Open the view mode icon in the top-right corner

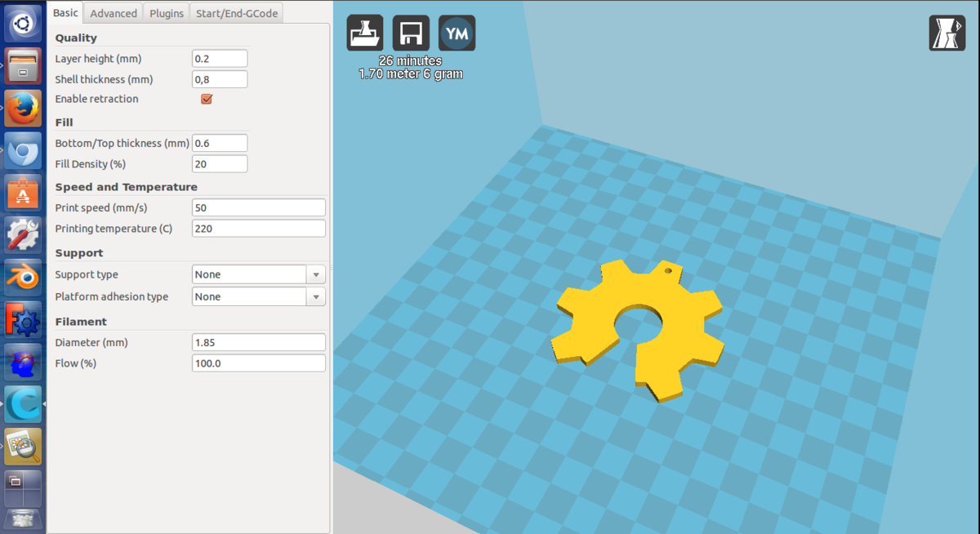click(x=947, y=33)
